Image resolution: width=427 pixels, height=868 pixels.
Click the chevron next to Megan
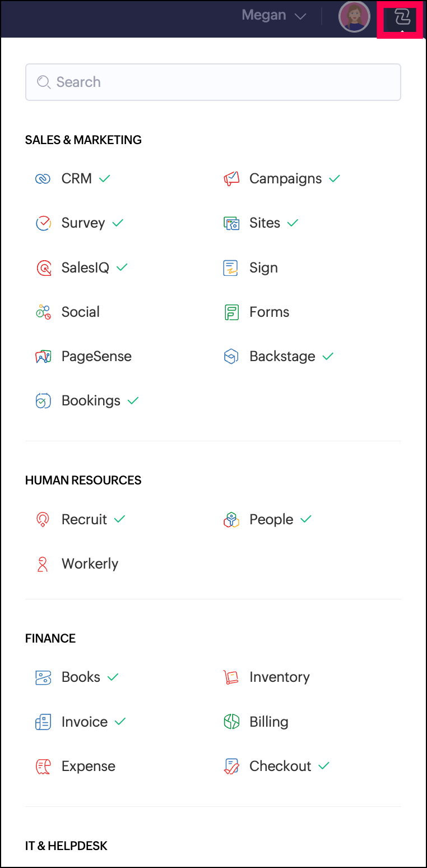click(300, 17)
